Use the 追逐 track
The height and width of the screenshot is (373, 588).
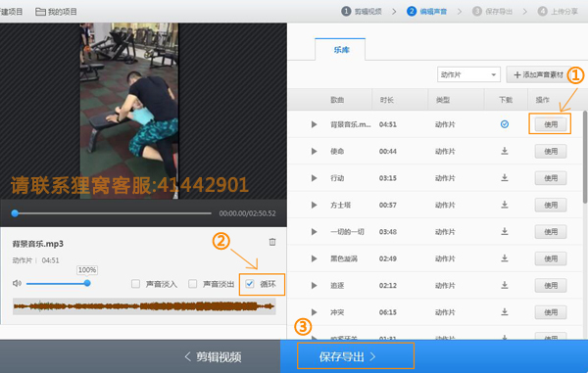click(551, 285)
